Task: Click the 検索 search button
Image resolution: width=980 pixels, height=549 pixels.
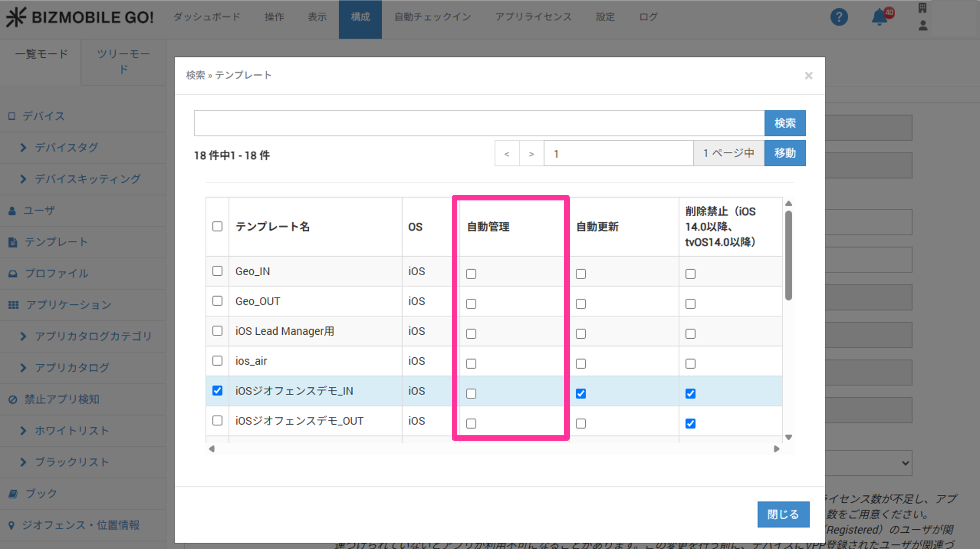Action: click(785, 123)
